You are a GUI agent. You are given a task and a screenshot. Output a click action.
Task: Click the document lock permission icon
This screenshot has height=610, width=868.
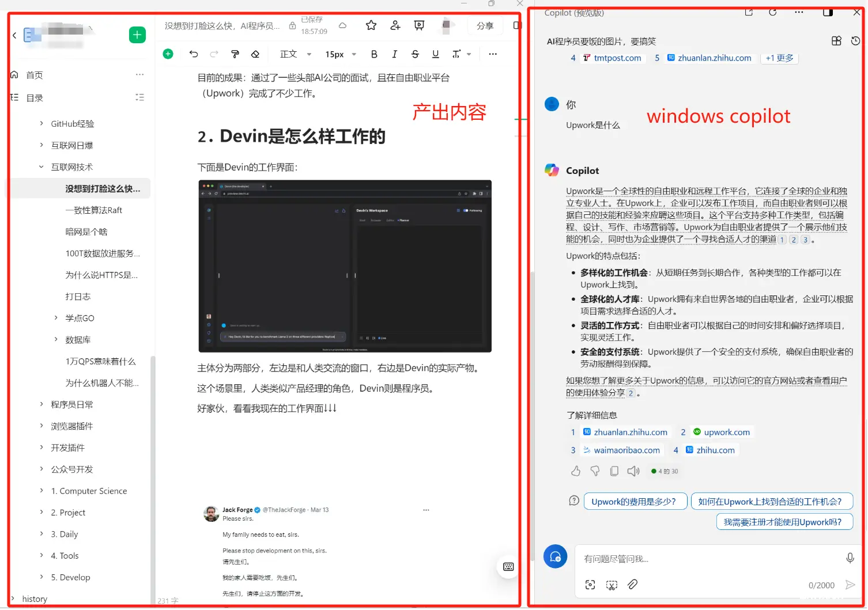[292, 26]
